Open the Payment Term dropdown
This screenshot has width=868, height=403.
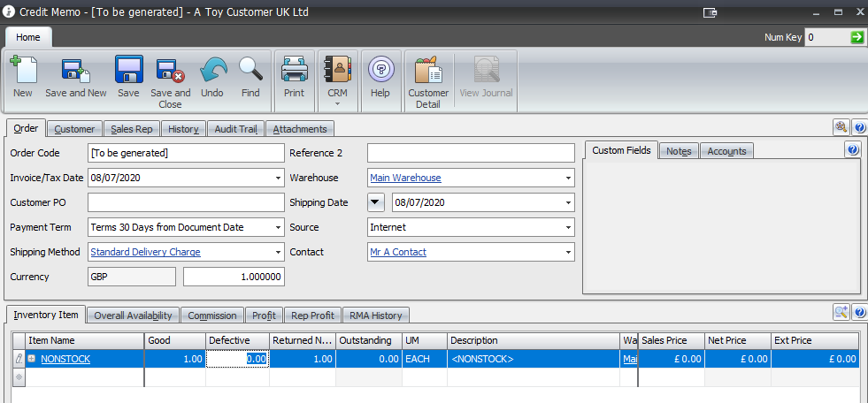pyautogui.click(x=278, y=228)
